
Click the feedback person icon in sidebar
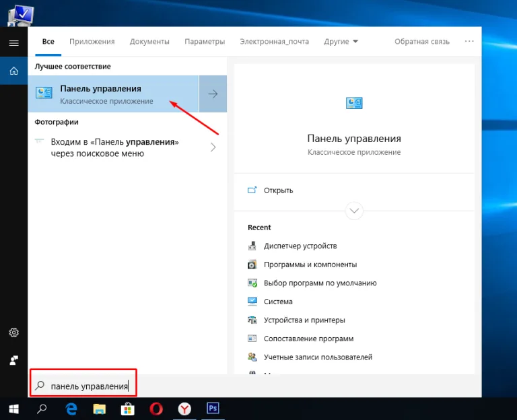point(14,360)
